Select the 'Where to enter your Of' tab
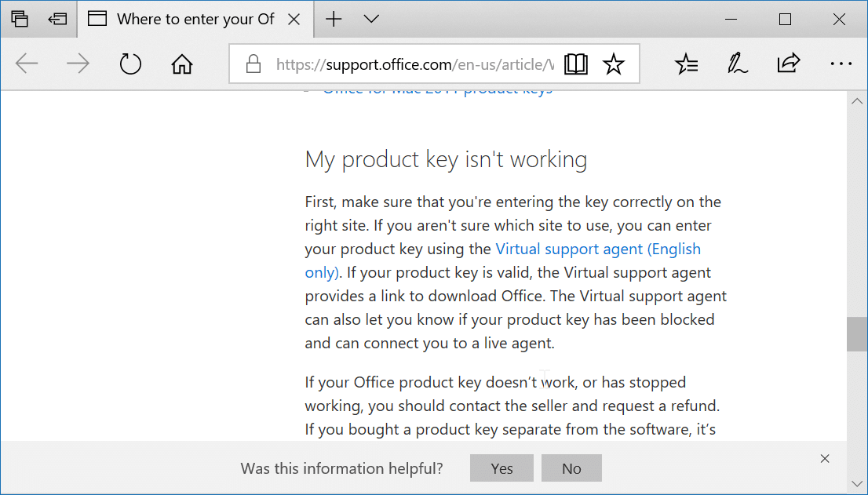Image resolution: width=868 pixels, height=495 pixels. coord(195,20)
